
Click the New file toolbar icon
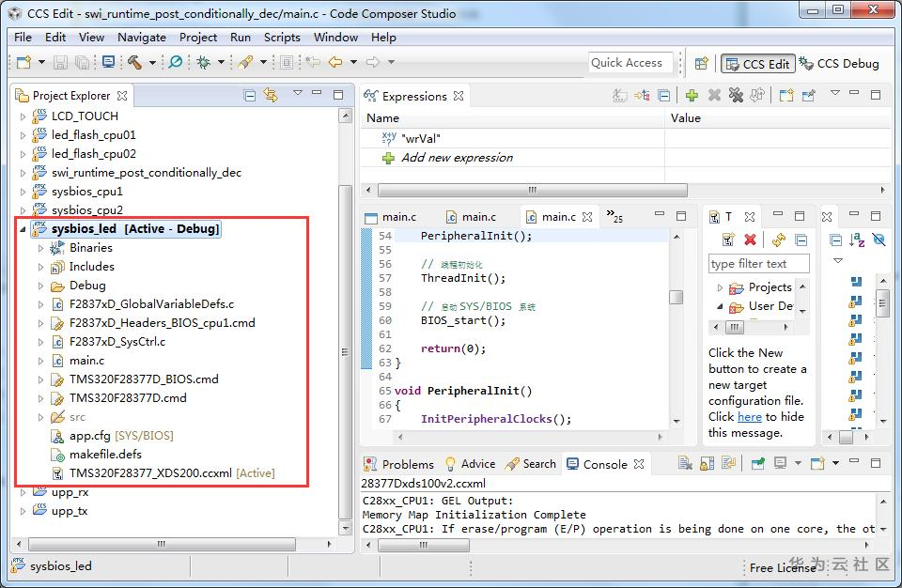24,62
